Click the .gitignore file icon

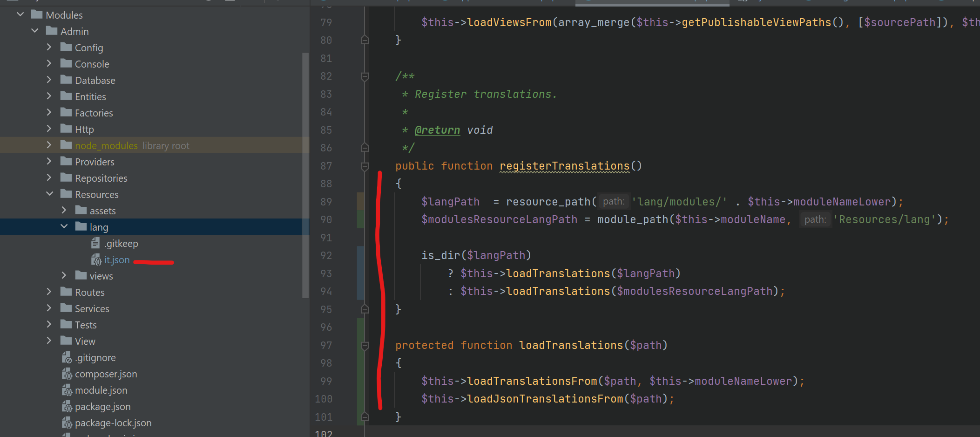(67, 357)
